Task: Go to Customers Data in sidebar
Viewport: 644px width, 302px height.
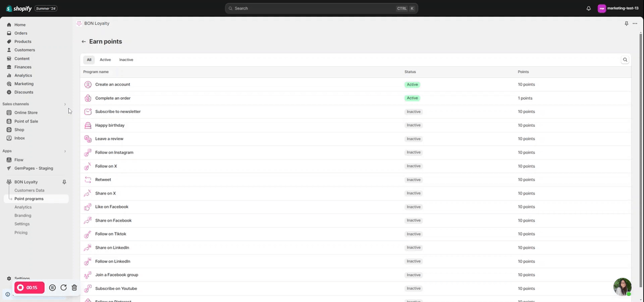Action: pyautogui.click(x=29, y=190)
